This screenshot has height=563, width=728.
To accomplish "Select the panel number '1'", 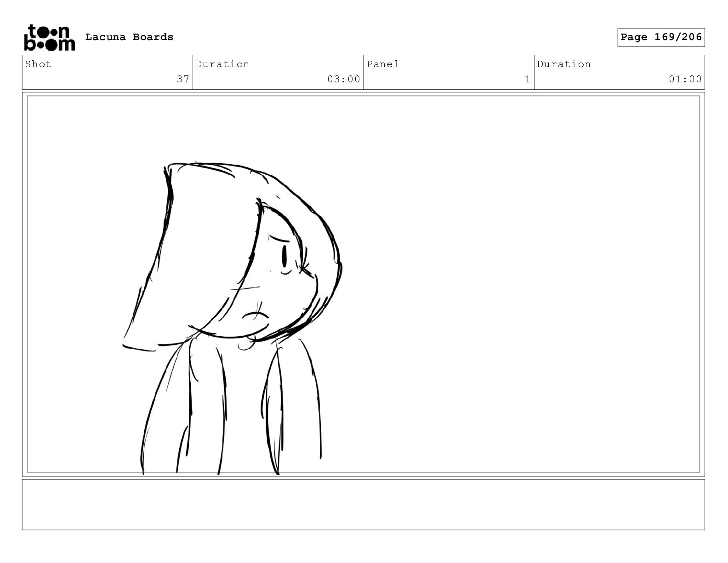I will 528,79.
